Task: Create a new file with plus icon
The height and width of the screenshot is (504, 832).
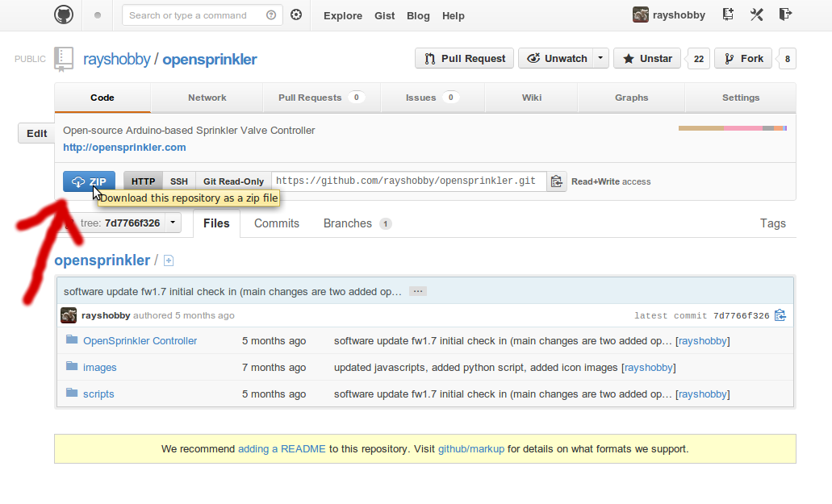Action: [169, 260]
